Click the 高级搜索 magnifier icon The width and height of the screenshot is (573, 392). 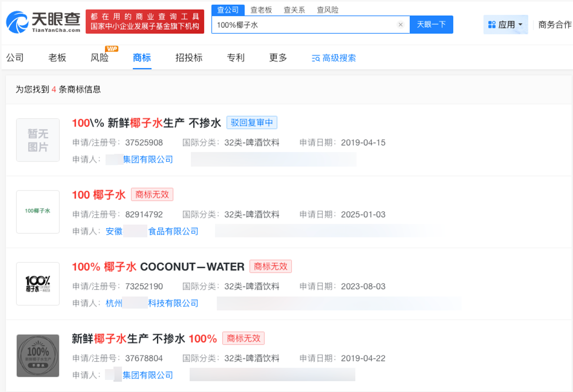click(x=315, y=58)
